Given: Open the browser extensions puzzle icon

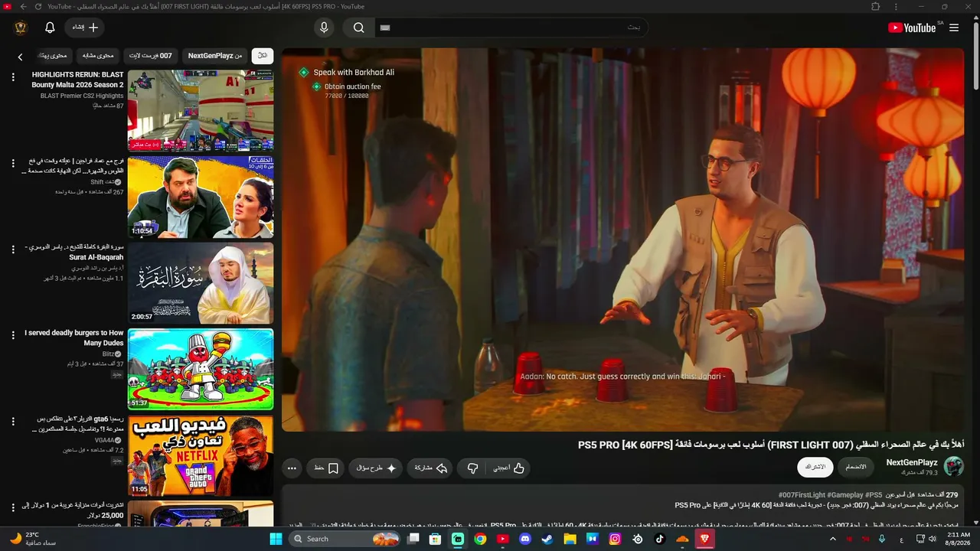Looking at the screenshot, I should click(x=875, y=6).
